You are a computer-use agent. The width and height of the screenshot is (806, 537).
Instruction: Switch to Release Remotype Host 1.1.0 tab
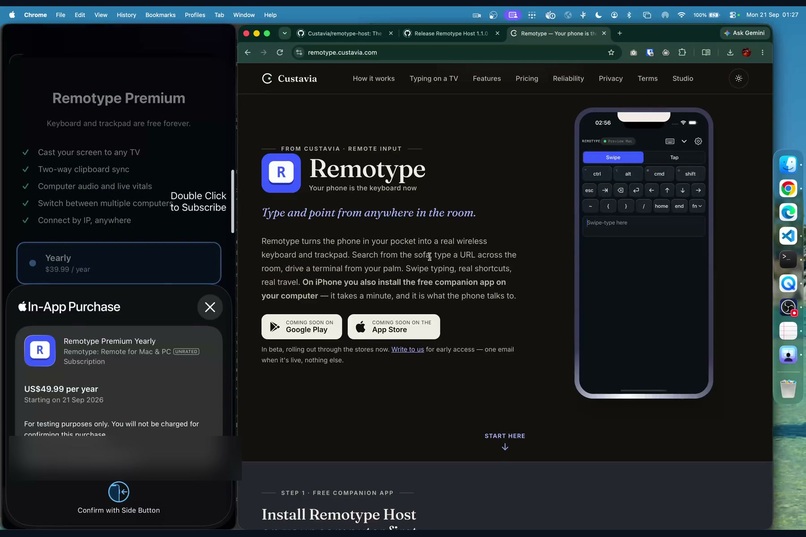click(x=450, y=33)
